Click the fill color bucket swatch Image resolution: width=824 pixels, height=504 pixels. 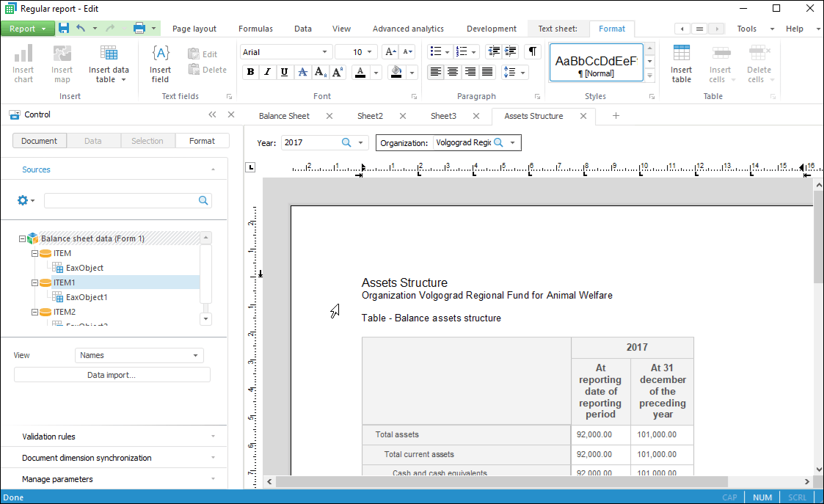click(396, 72)
